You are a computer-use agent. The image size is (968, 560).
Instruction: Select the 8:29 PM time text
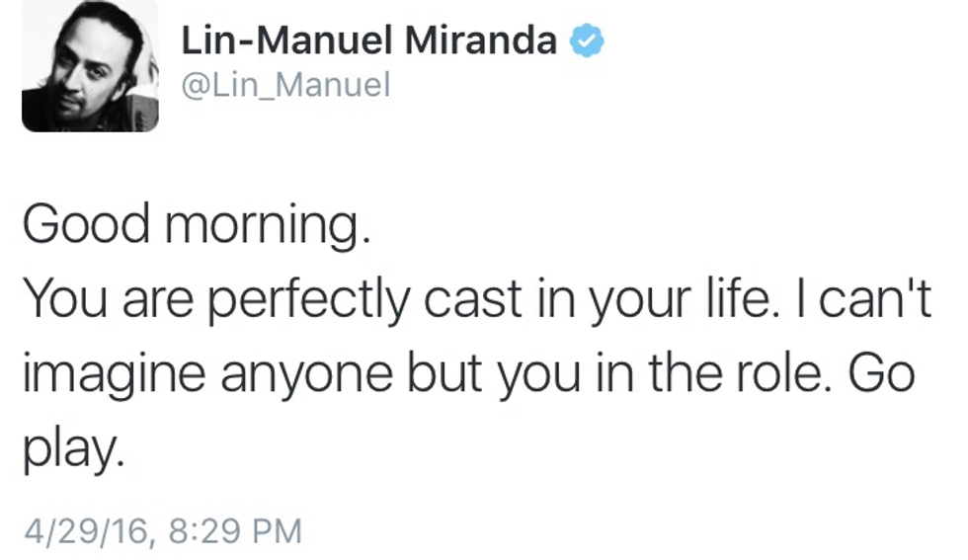pos(232,531)
